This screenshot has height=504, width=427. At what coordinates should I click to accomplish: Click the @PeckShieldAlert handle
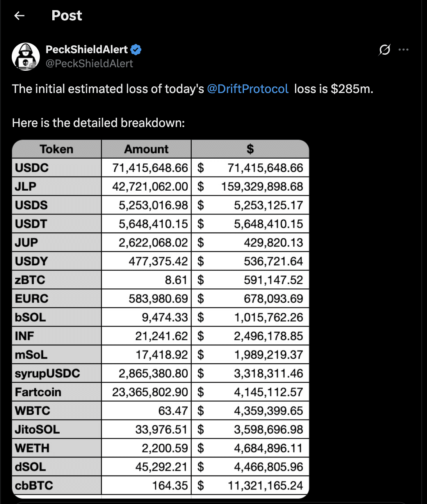89,64
